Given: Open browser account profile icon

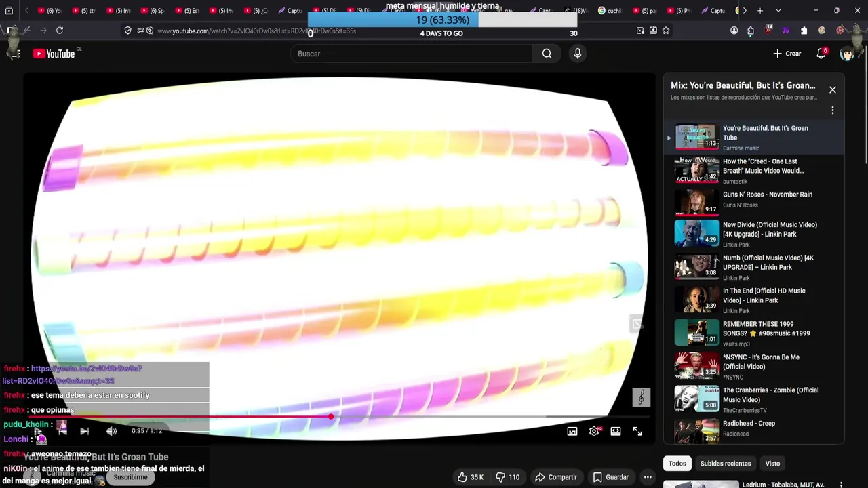Looking at the screenshot, I should click(x=734, y=30).
